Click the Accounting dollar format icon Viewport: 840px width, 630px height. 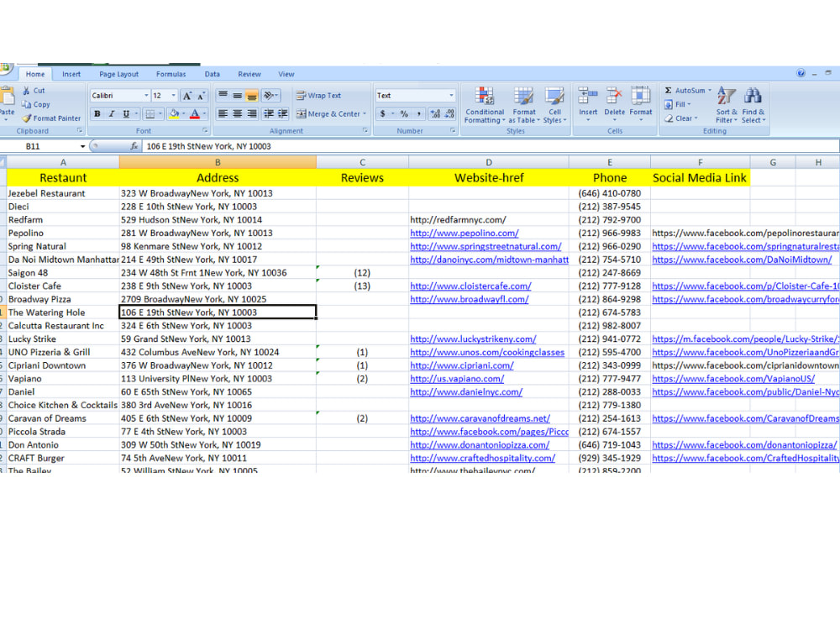coord(382,113)
